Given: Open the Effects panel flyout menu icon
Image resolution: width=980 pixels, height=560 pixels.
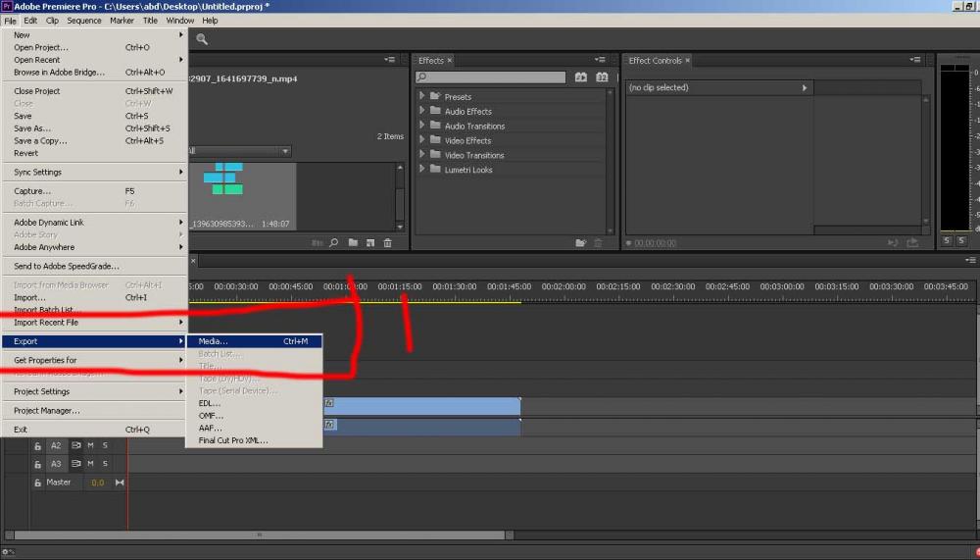Looking at the screenshot, I should point(600,60).
